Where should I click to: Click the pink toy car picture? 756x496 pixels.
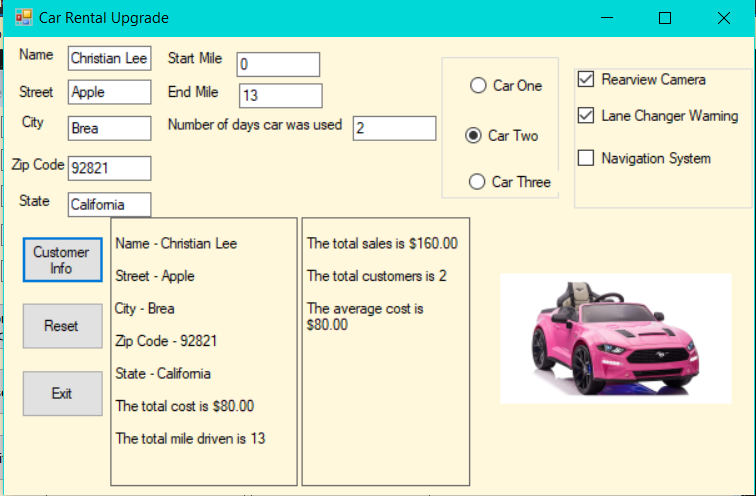tap(615, 339)
